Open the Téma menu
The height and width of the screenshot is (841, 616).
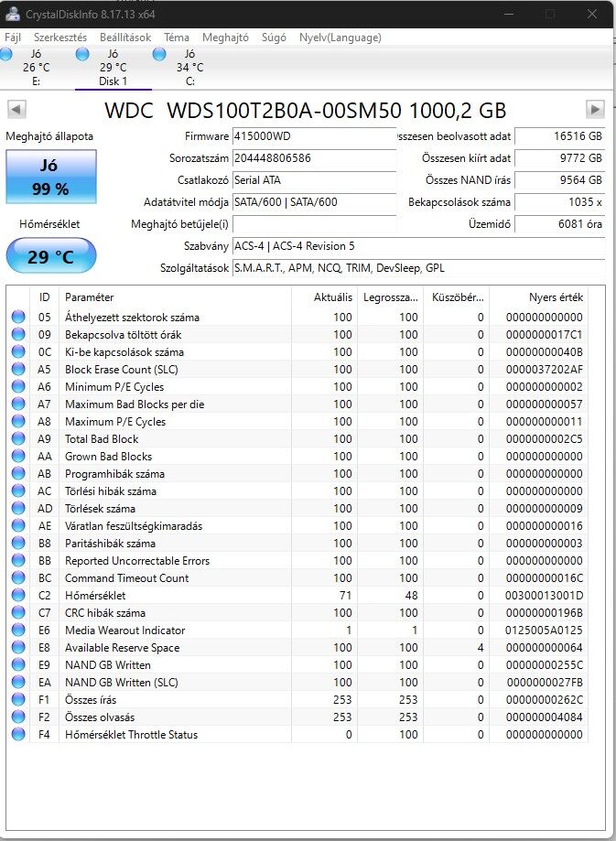pos(177,38)
